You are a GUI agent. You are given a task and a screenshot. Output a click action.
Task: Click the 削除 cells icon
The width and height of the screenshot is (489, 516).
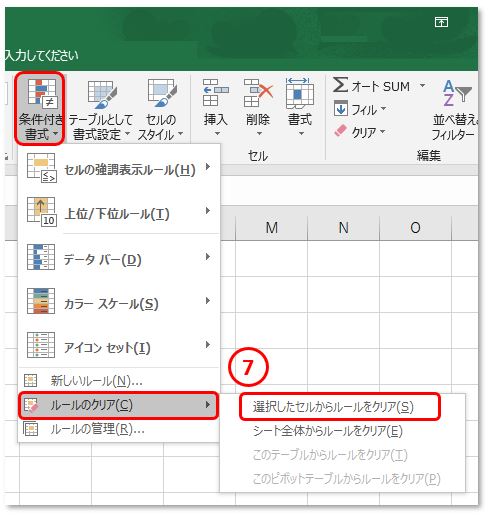coord(258,93)
